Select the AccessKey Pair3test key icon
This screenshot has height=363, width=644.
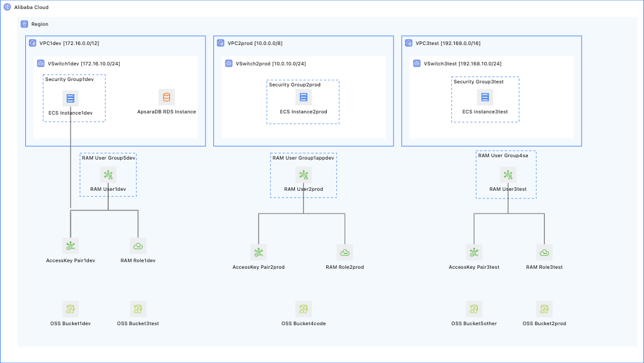(x=474, y=252)
